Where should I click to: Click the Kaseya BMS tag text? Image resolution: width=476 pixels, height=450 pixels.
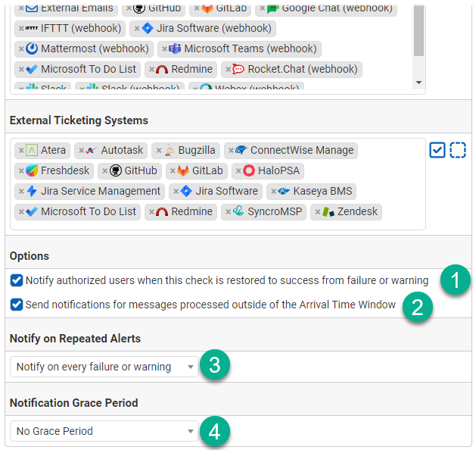point(322,191)
